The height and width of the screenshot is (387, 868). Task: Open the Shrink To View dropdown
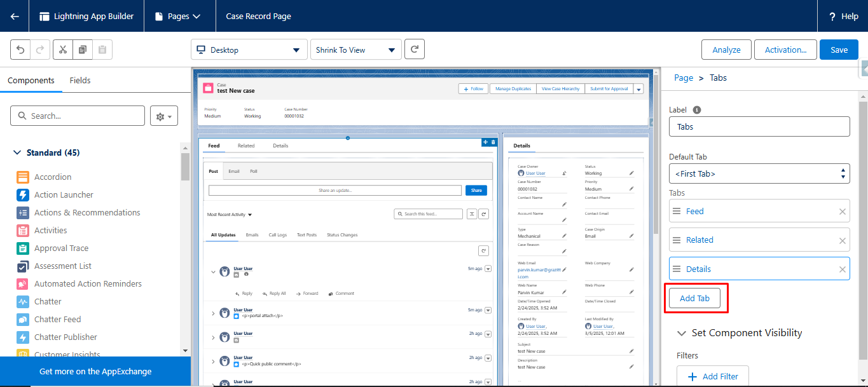click(356, 50)
